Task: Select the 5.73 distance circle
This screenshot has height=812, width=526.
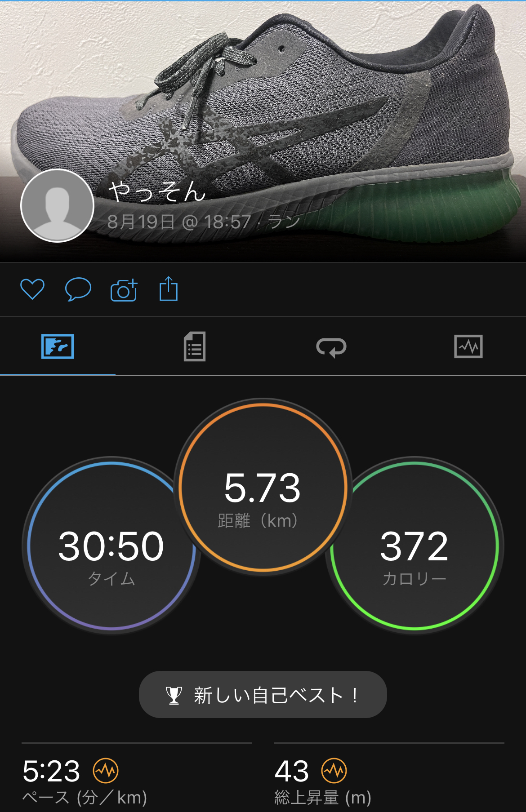Action: pos(263,488)
